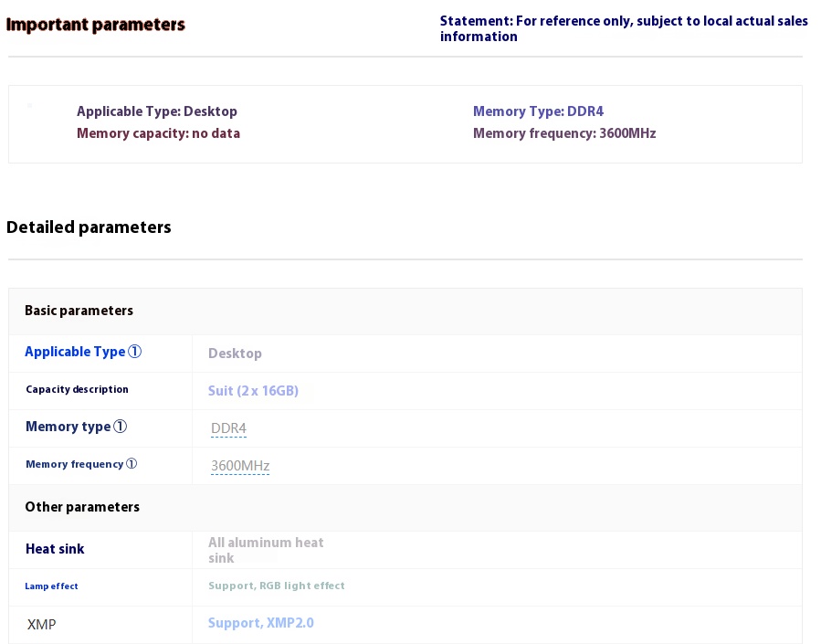
Task: Click Memory frequency: 3600MHz summary text
Action: (x=564, y=133)
